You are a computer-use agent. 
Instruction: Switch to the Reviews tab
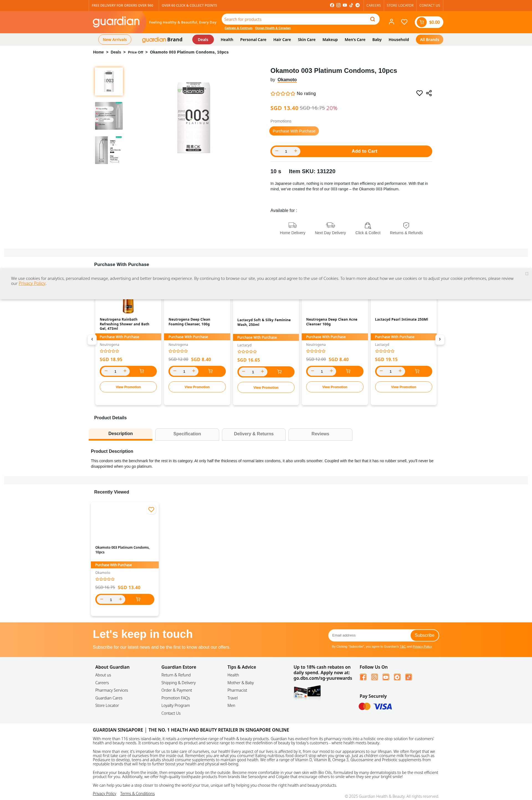(320, 434)
